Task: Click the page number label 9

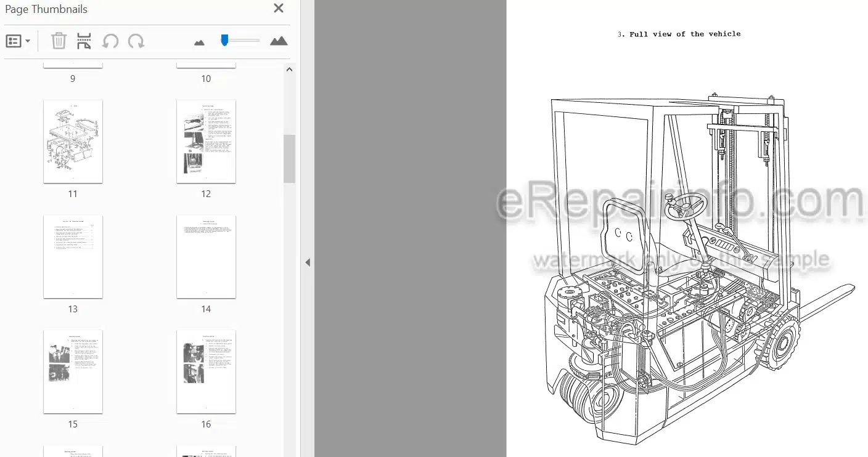Action: pyautogui.click(x=73, y=79)
